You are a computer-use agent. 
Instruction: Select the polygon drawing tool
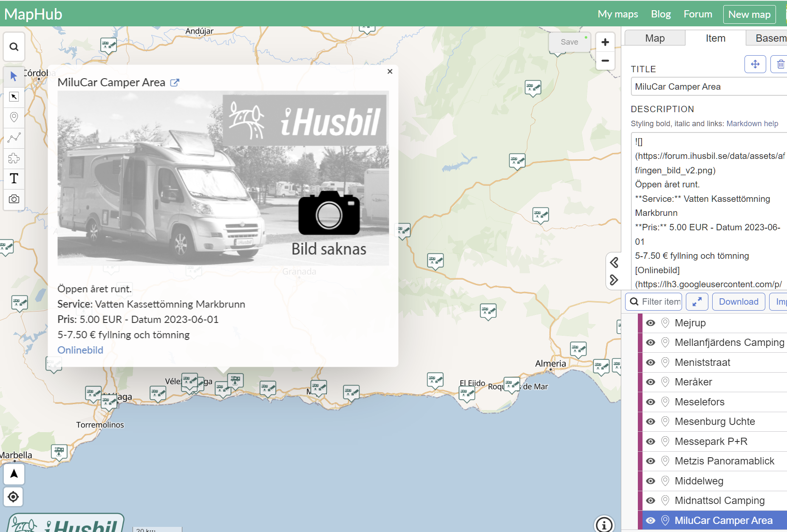(x=14, y=158)
